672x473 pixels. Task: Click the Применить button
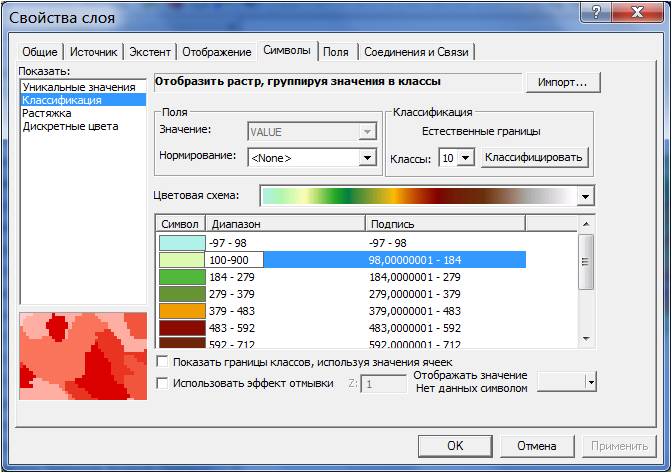(x=619, y=446)
